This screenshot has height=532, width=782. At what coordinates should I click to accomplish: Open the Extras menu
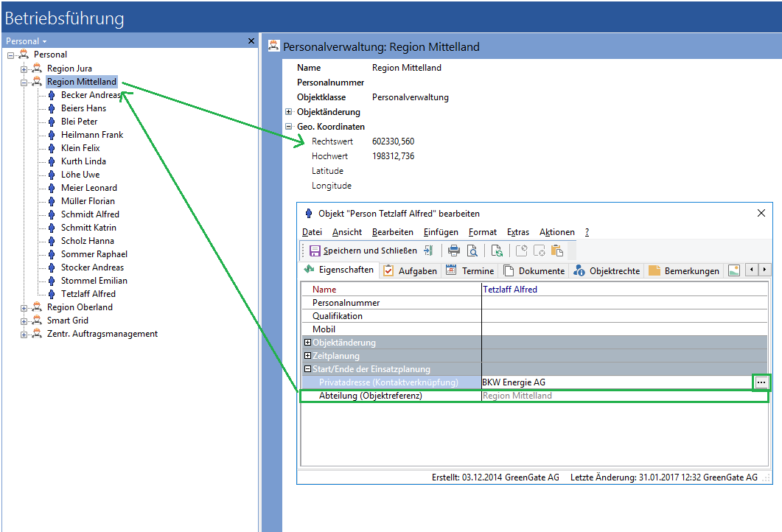tap(517, 232)
